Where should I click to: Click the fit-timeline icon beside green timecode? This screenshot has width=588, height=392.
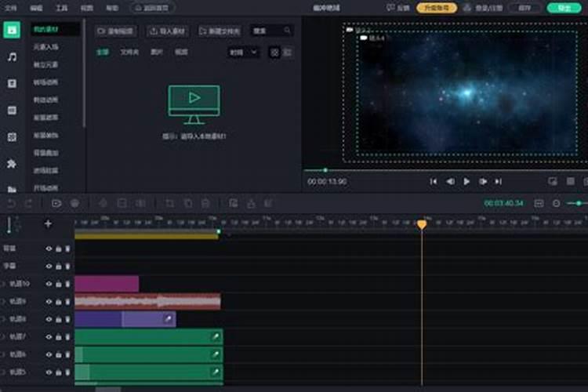coord(539,203)
